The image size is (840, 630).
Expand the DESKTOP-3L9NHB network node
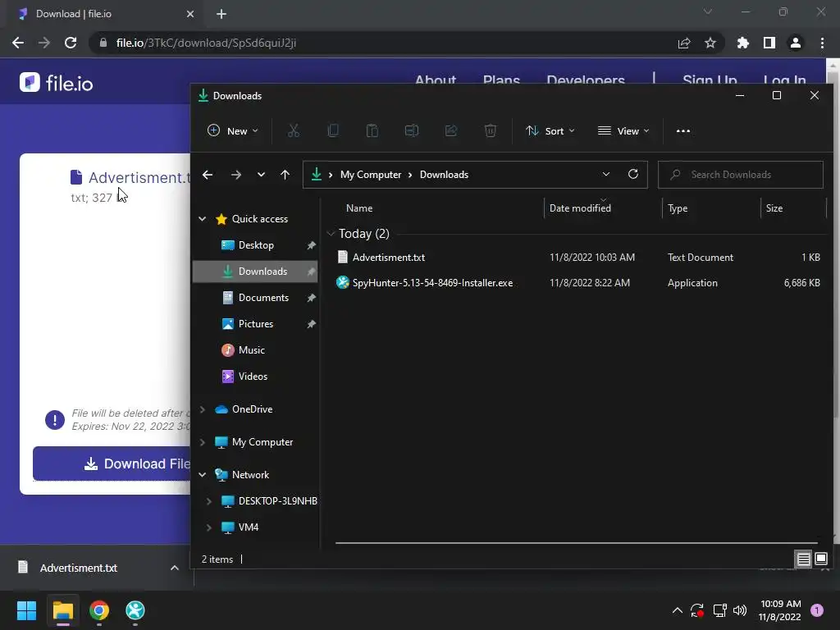[x=209, y=501]
